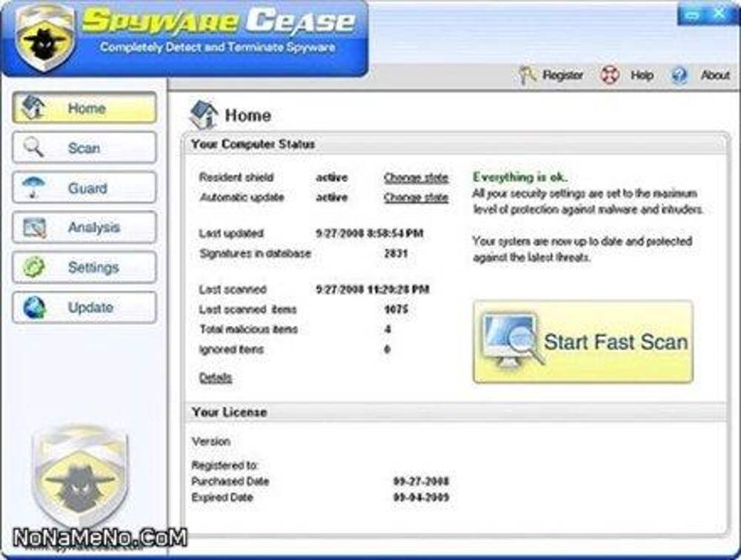741x560 pixels.
Task: Click the Resident shield 'active' status
Action: pos(332,178)
